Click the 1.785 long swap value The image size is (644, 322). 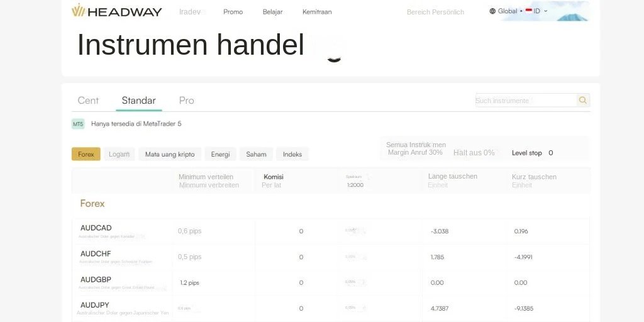click(x=438, y=257)
